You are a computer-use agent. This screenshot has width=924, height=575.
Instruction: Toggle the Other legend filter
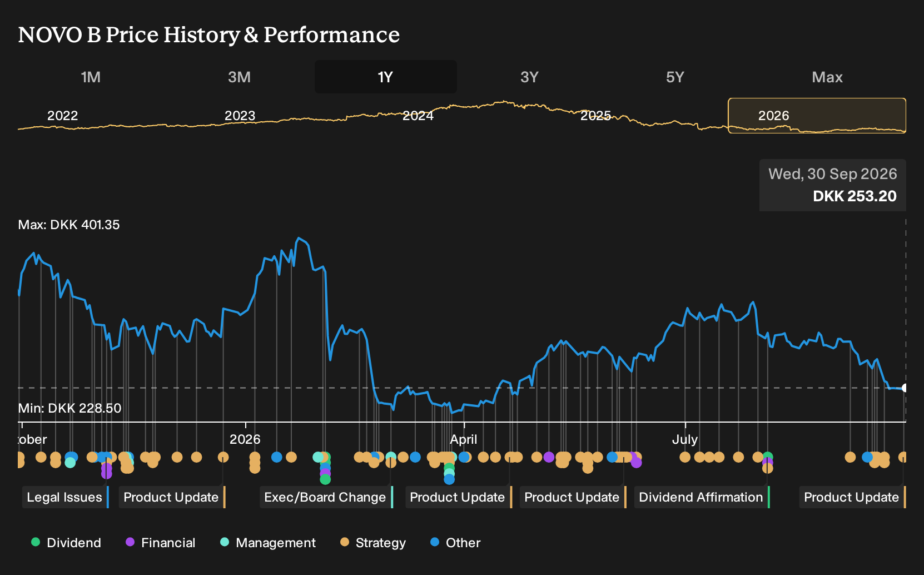click(455, 543)
